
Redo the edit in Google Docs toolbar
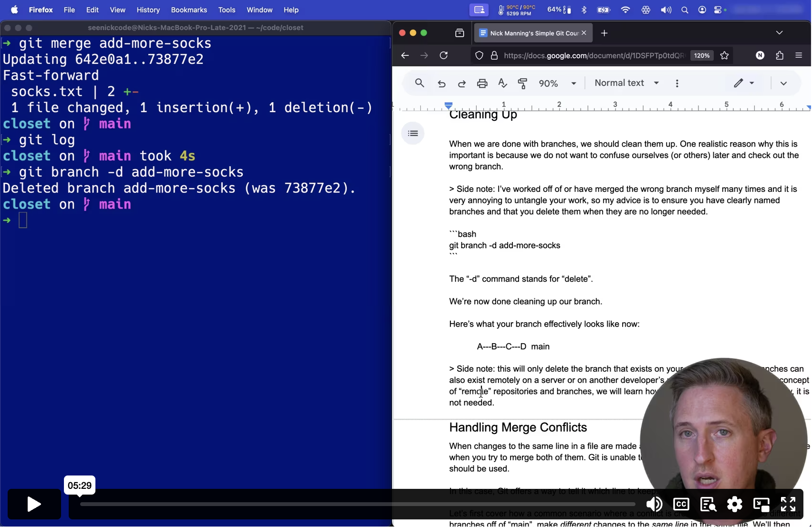(462, 84)
